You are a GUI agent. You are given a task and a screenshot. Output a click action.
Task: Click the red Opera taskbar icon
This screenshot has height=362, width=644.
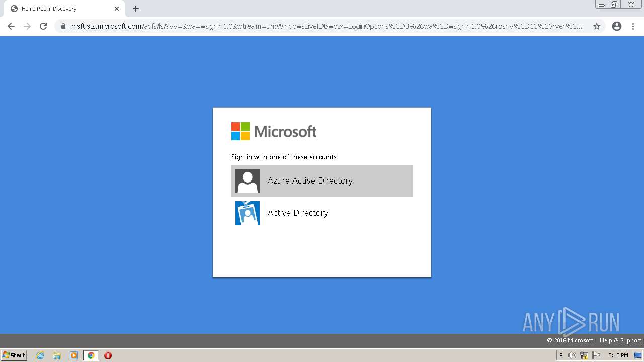(x=108, y=355)
